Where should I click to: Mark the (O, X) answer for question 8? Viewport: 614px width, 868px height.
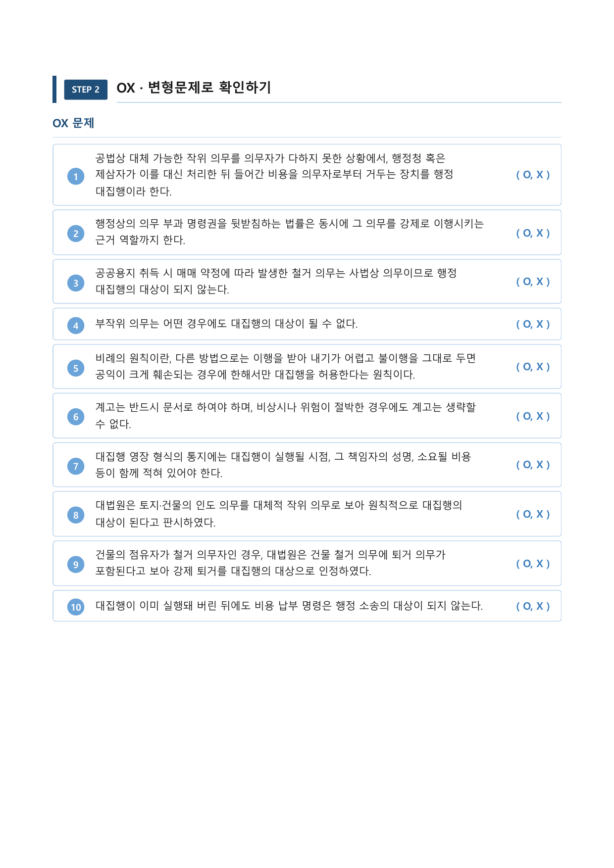[533, 514]
